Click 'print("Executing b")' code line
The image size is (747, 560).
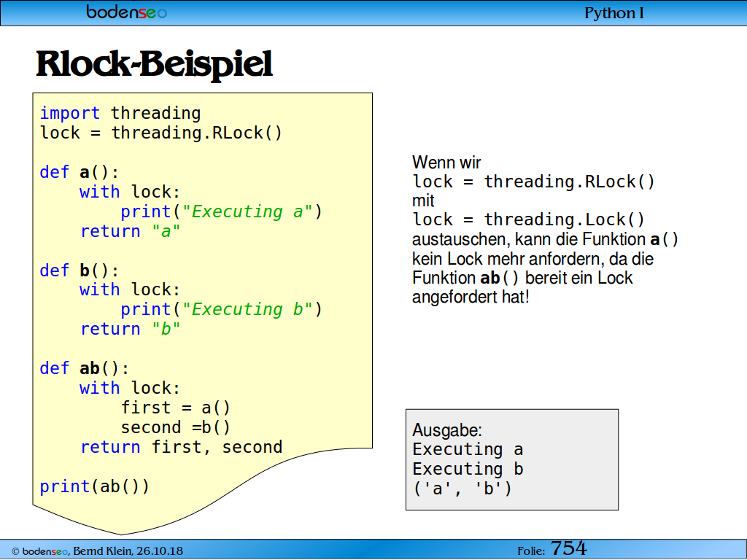pyautogui.click(x=222, y=309)
